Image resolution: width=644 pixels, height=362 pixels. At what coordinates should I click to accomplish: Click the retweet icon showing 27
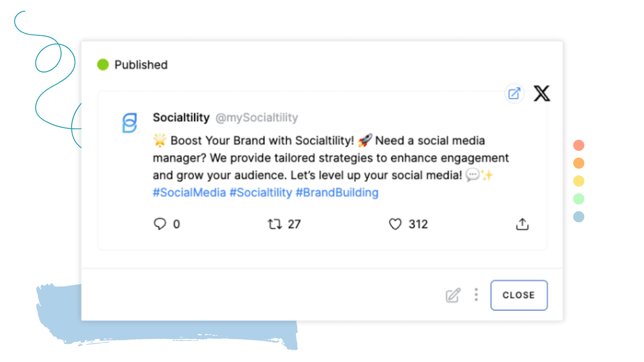pyautogui.click(x=274, y=224)
